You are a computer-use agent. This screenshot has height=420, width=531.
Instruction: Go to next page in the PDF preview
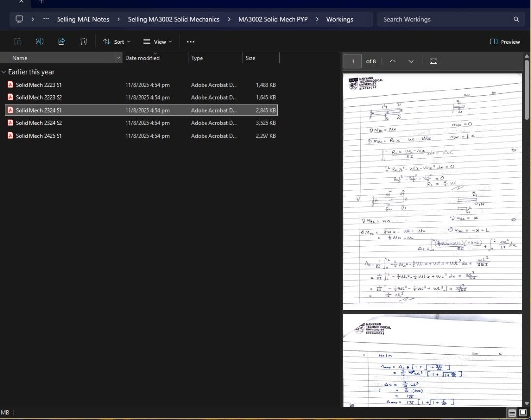click(x=411, y=61)
